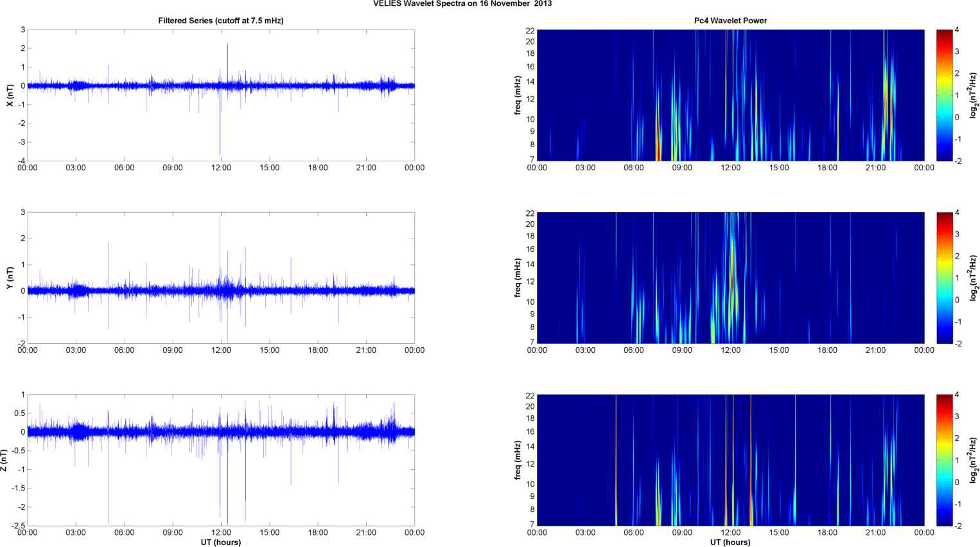Click the freq (mHz) label of top spectrogram
980x547 pixels.
pos(517,95)
